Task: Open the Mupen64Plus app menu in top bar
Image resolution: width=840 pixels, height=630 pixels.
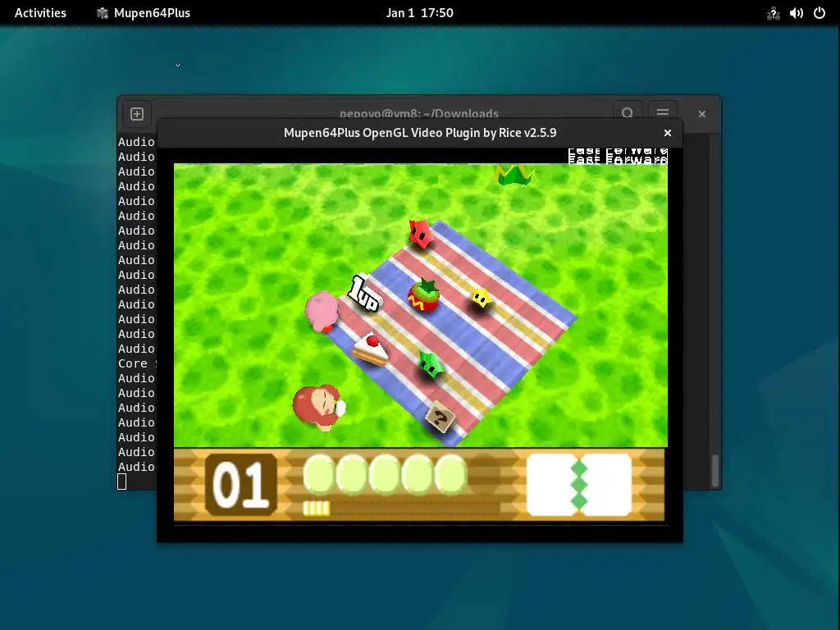Action: [x=144, y=13]
